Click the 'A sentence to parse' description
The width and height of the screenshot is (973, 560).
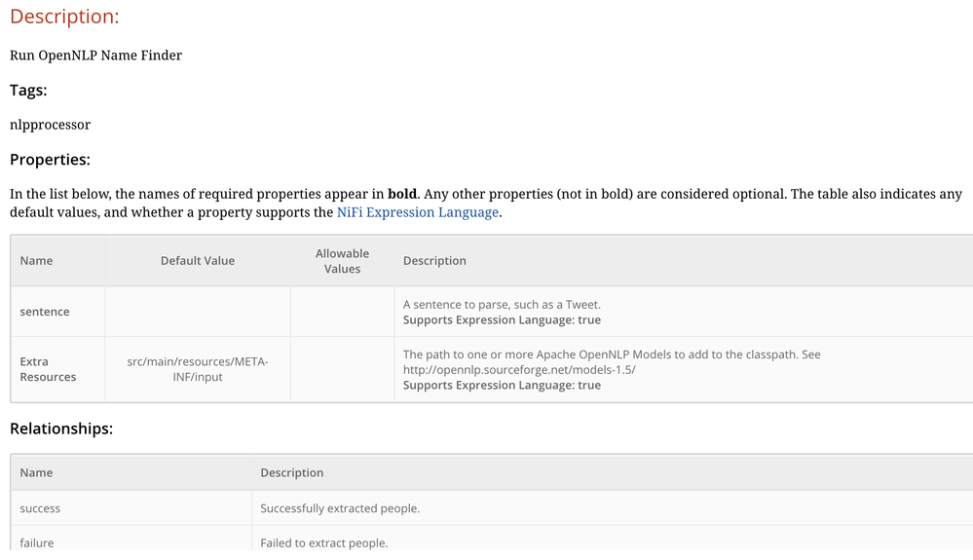[x=502, y=304]
